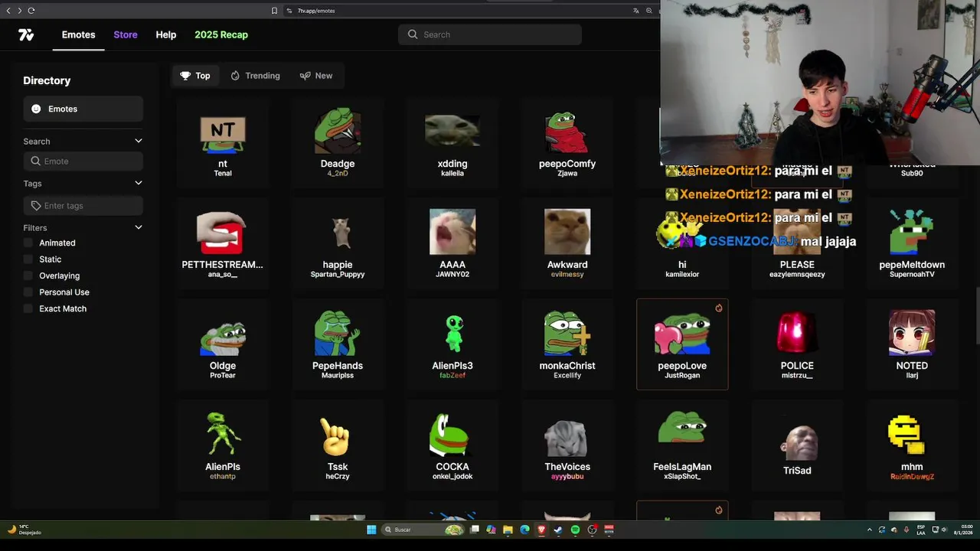This screenshot has width=980, height=551.
Task: Open the Awkward emote
Action: point(567,243)
